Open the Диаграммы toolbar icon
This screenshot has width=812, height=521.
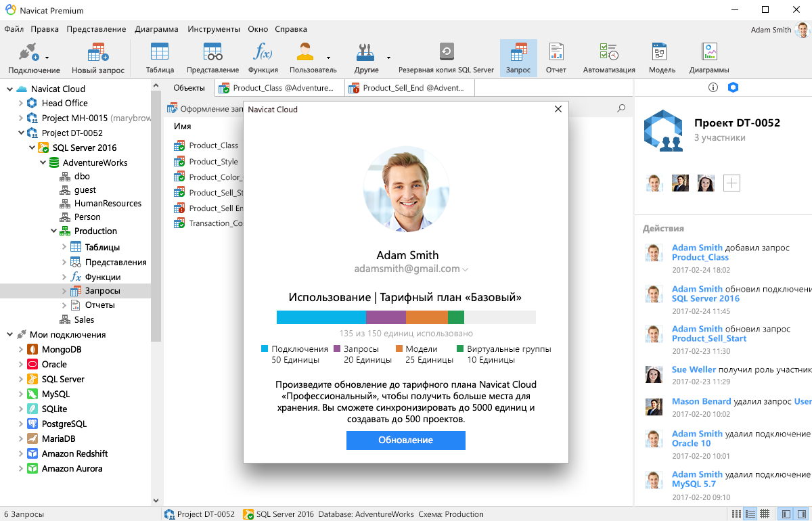709,52
